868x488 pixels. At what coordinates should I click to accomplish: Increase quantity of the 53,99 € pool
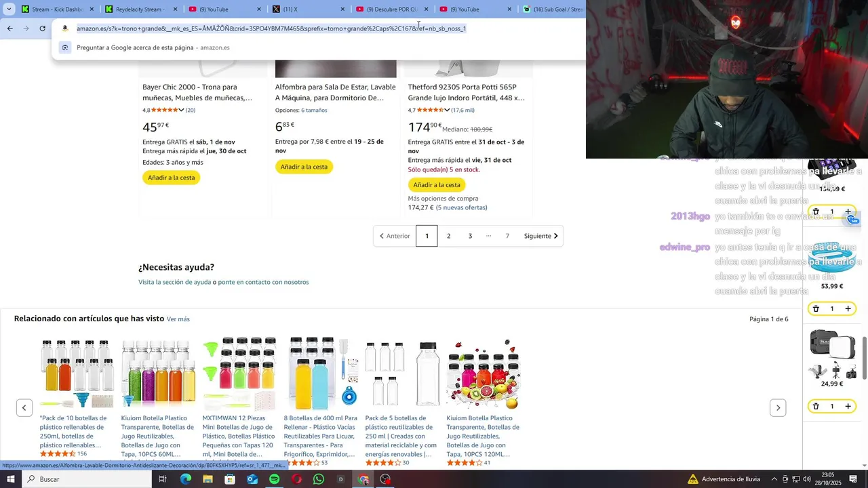(x=848, y=309)
